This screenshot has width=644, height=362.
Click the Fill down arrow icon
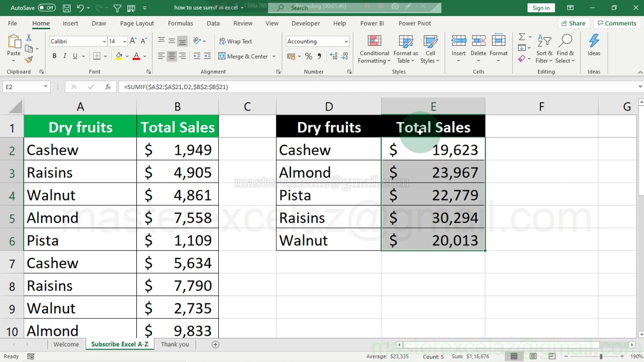522,48
